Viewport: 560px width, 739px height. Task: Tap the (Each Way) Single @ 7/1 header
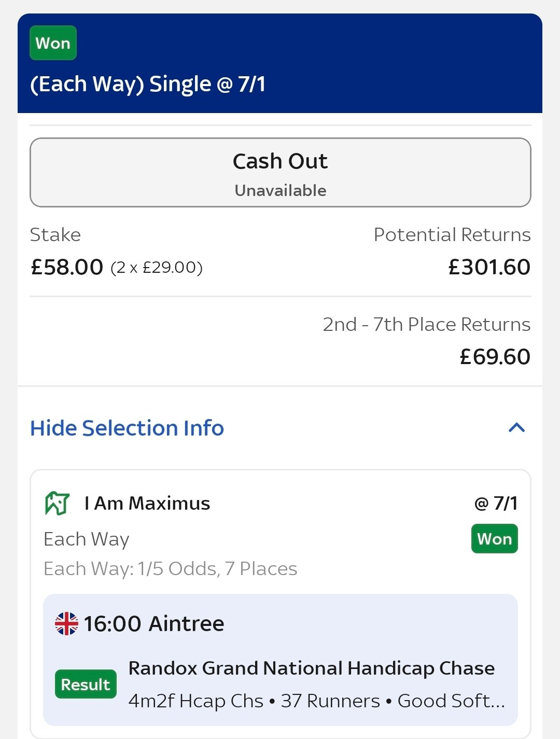148,84
